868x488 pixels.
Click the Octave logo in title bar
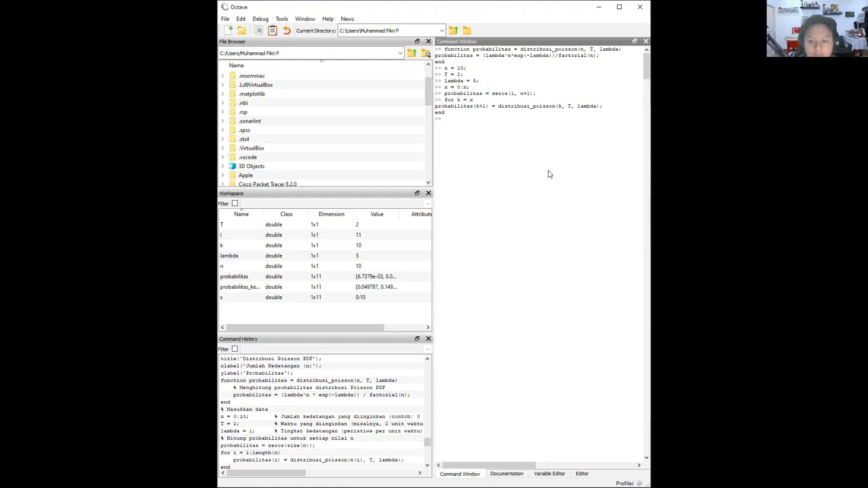point(224,7)
